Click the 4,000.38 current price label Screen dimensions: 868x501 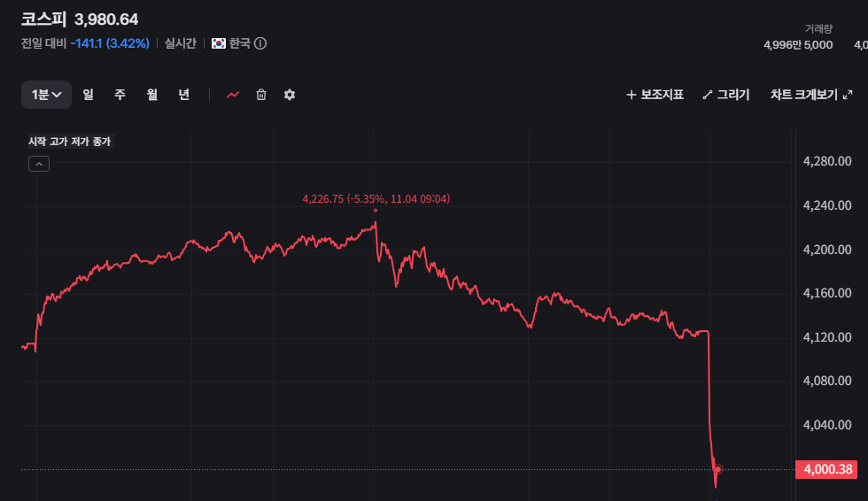click(826, 469)
